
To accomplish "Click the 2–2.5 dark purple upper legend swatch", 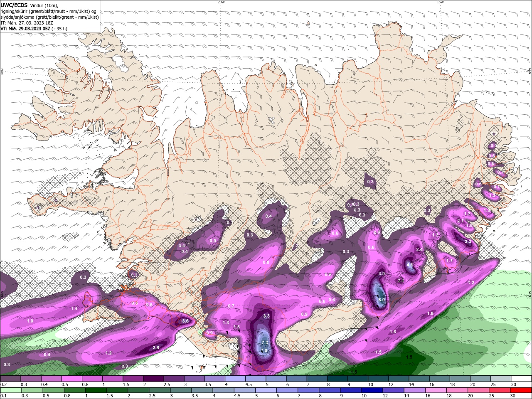I will (153, 379).
